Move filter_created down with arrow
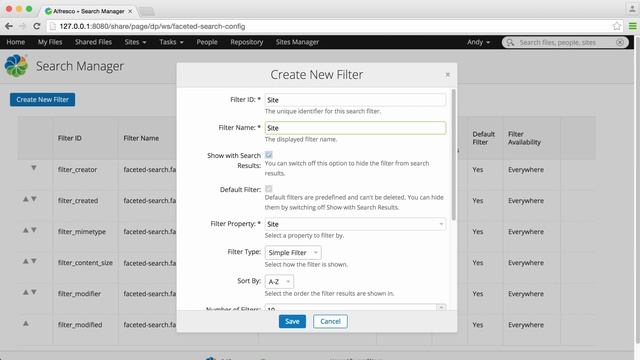This screenshot has height=360, width=640. [x=34, y=199]
